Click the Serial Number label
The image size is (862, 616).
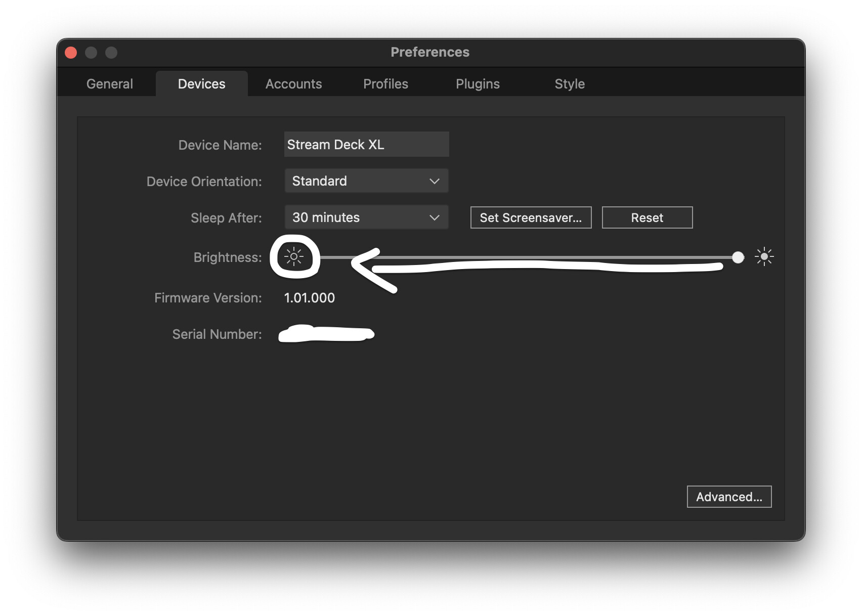pyautogui.click(x=217, y=334)
